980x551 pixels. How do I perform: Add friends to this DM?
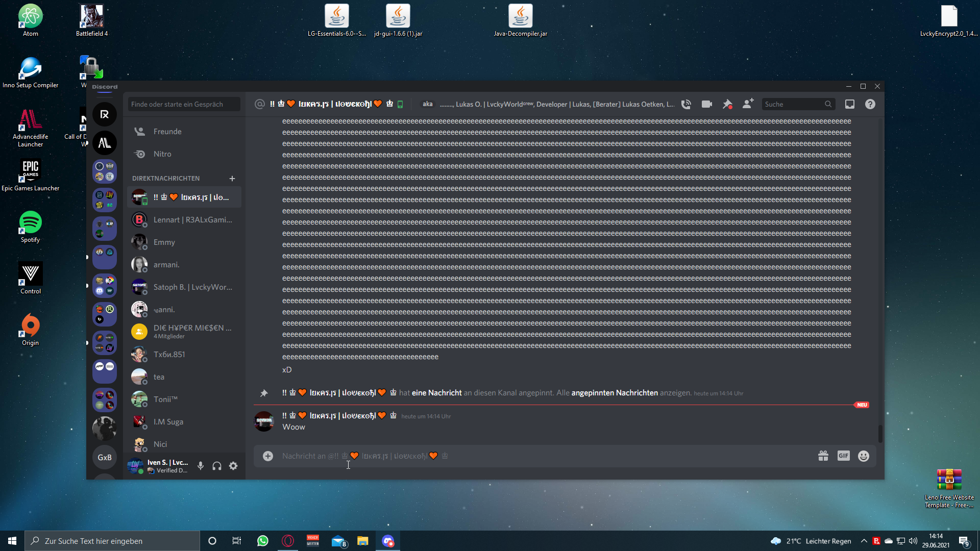coord(748,104)
